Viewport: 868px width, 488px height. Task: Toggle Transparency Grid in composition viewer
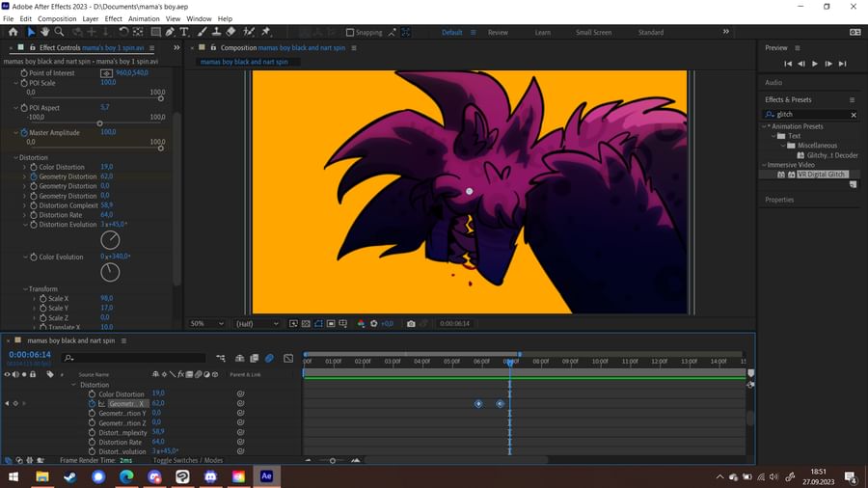click(x=306, y=324)
